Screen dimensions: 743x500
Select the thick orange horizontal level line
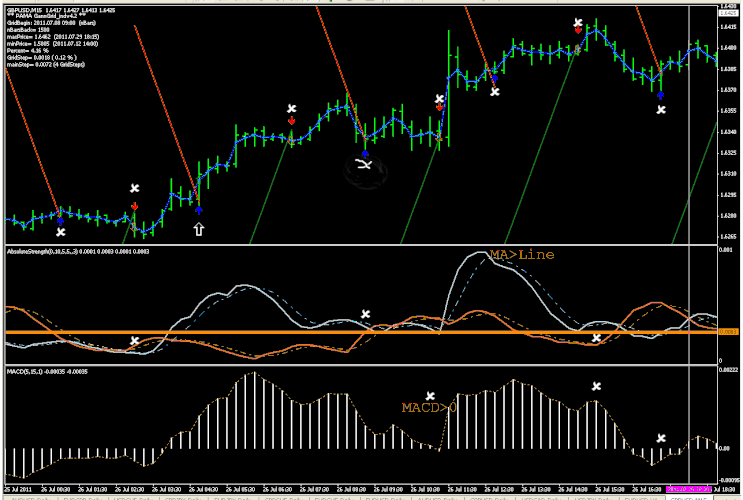(x=360, y=332)
